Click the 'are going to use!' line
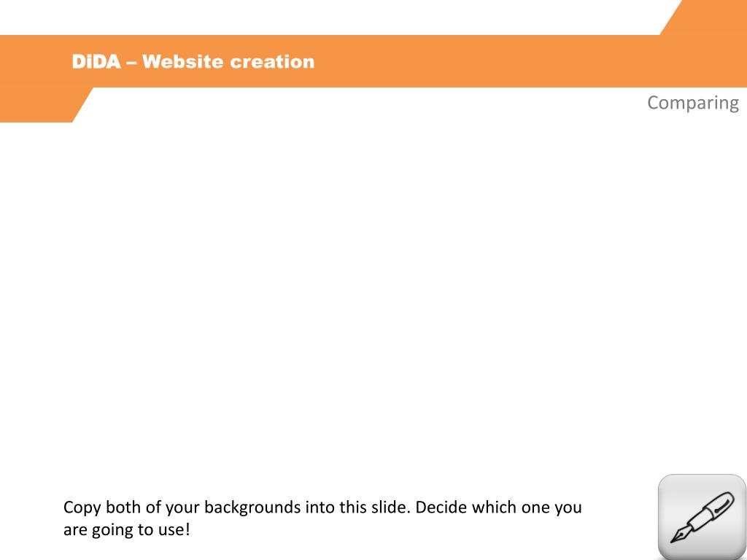The width and height of the screenshot is (747, 560). click(x=127, y=529)
